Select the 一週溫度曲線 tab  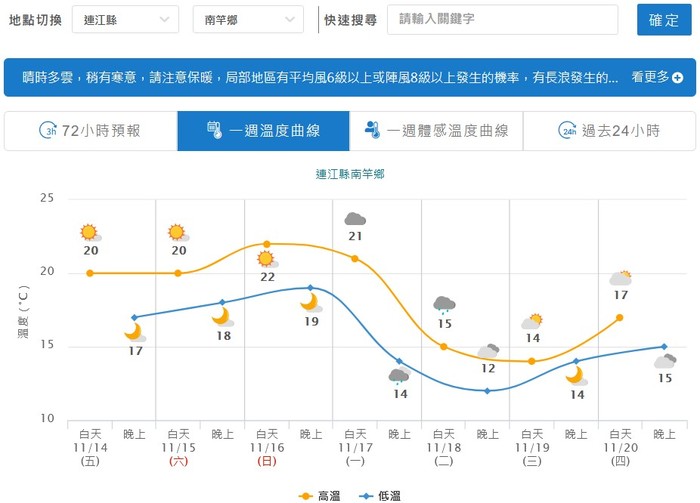[x=263, y=130]
